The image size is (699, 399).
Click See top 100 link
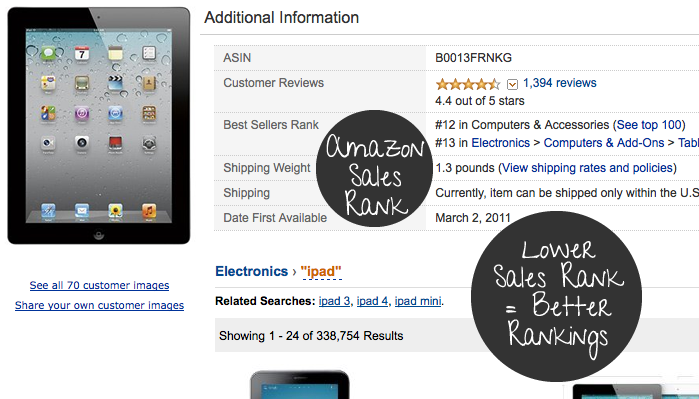649,125
